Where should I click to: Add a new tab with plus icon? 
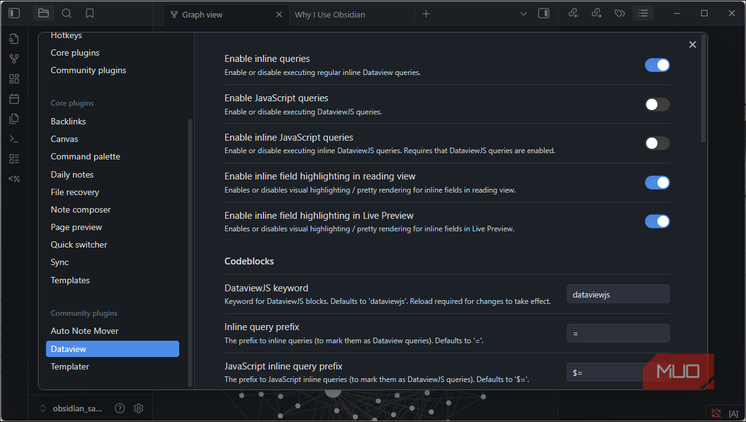[x=426, y=14]
